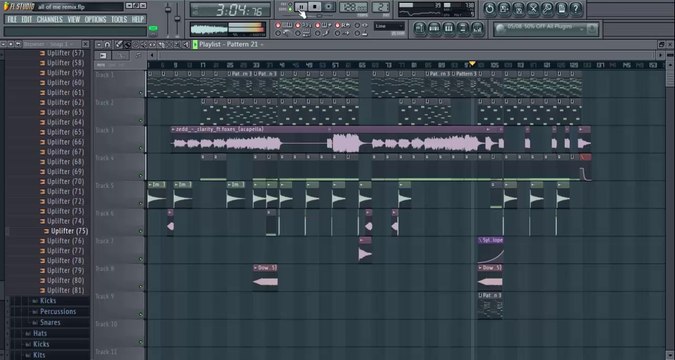Image resolution: width=675 pixels, height=360 pixels.
Task: Select Uplifter (62) in the browser
Action: tap(65, 102)
